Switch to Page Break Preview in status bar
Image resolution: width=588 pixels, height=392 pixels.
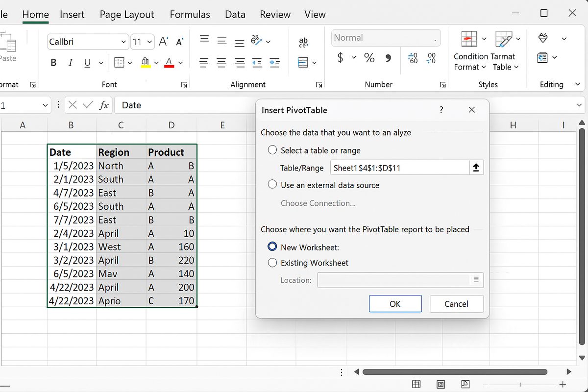(465, 384)
